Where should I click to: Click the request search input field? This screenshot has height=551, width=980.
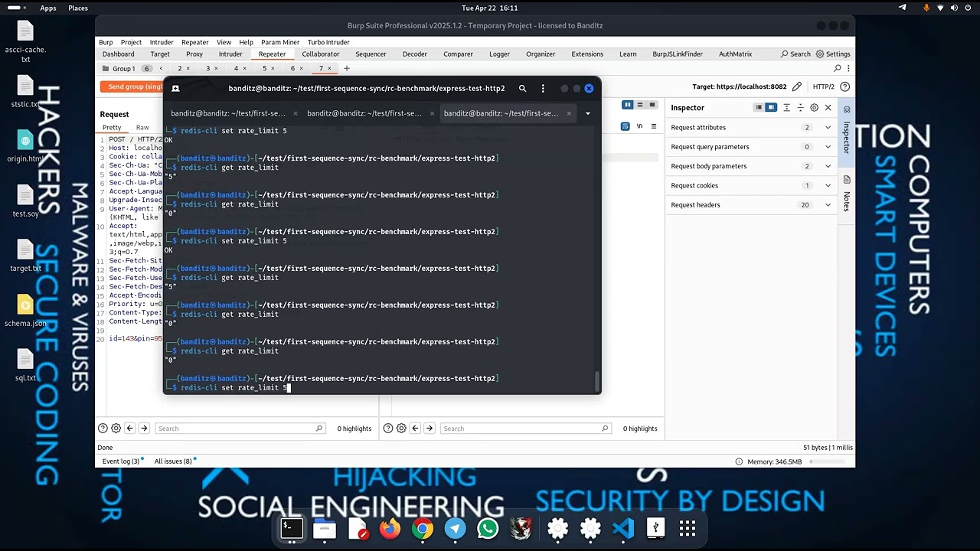click(240, 429)
